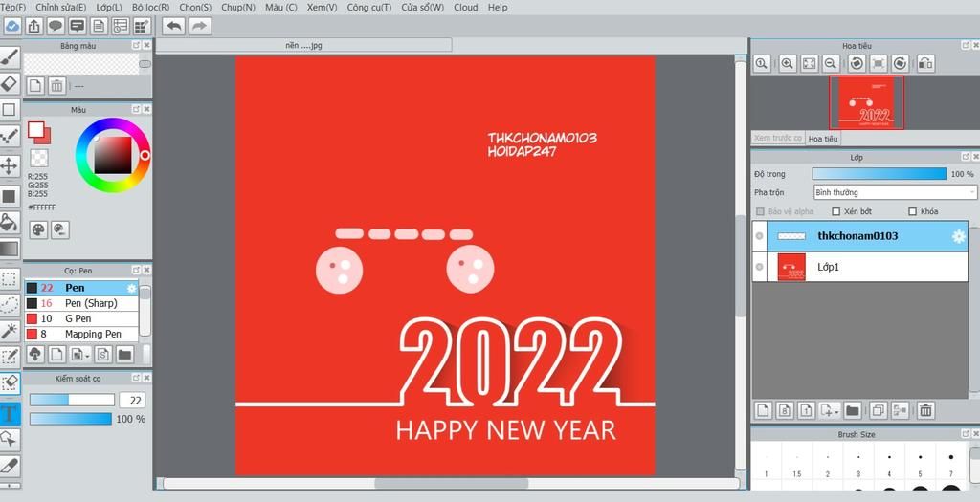Switch to the Hoa tiêu tab

click(x=823, y=139)
